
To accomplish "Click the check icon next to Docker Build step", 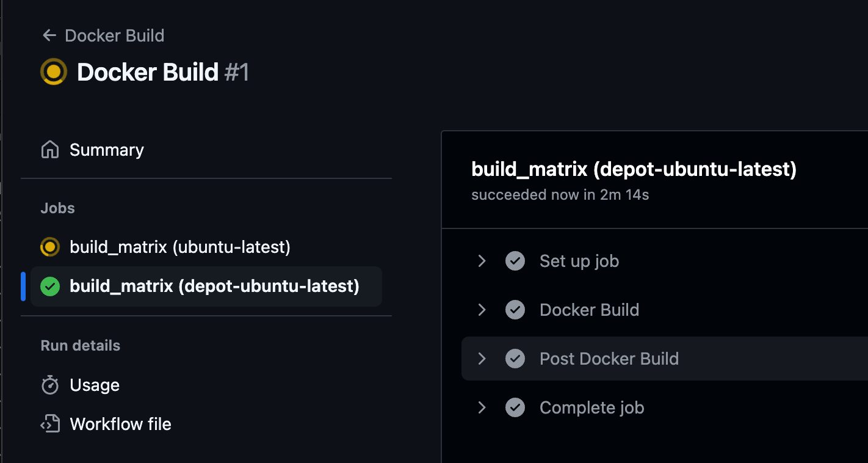I will point(515,310).
